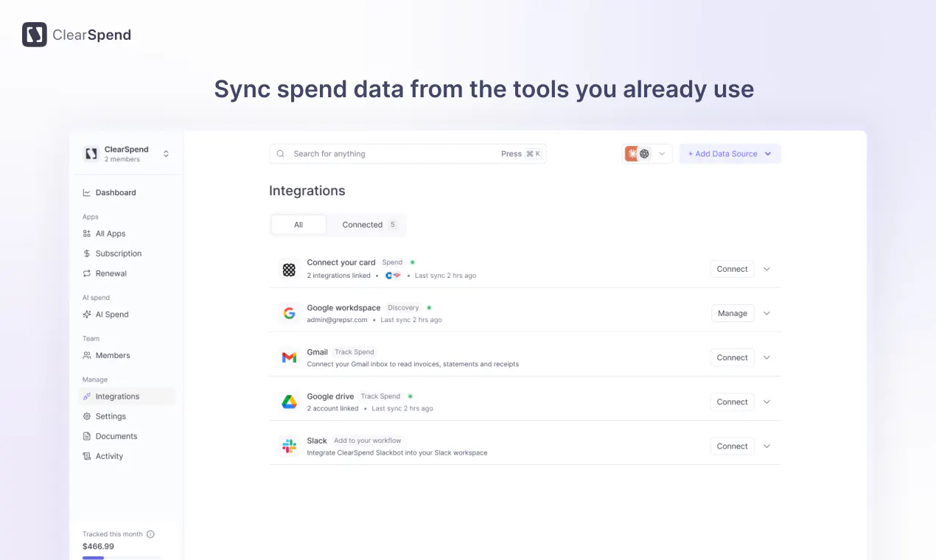Click the workspace avatar icon in sidebar

pos(91,153)
